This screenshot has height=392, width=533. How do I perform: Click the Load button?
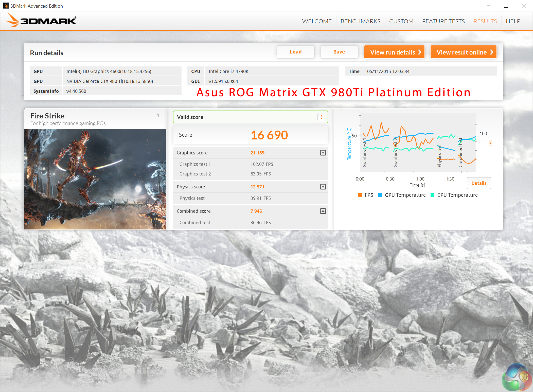coord(295,52)
